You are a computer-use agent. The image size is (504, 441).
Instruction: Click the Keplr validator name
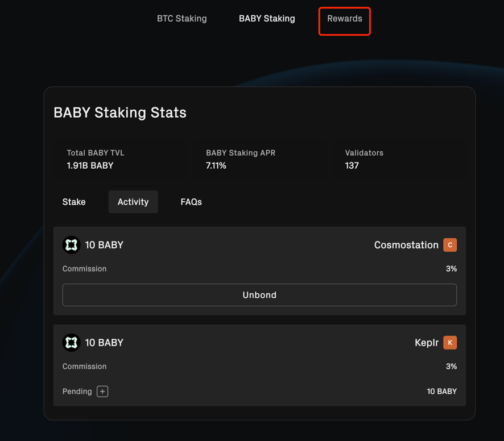tap(426, 342)
